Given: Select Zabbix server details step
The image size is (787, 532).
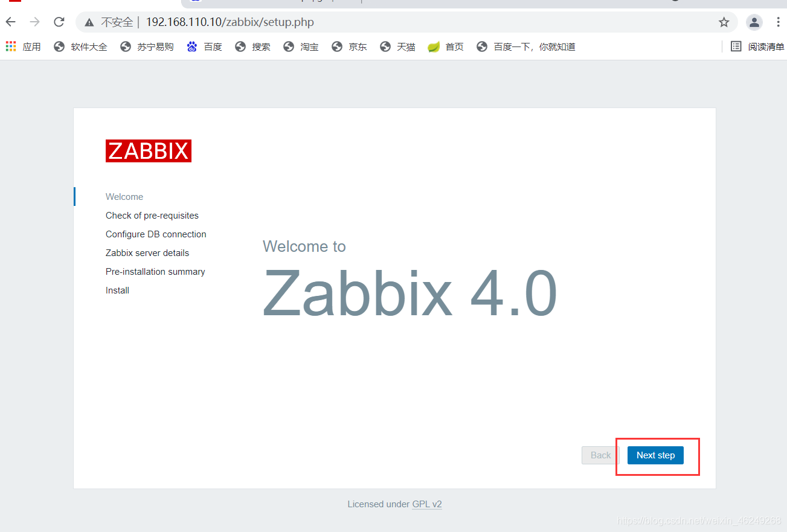Looking at the screenshot, I should point(147,253).
